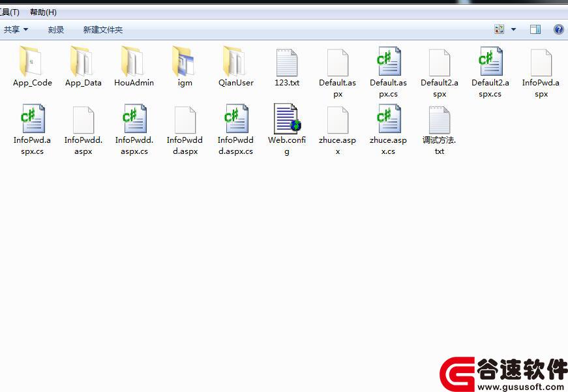The height and width of the screenshot is (392, 568).
Task: Click the App_Code folder name label
Action: (x=32, y=83)
